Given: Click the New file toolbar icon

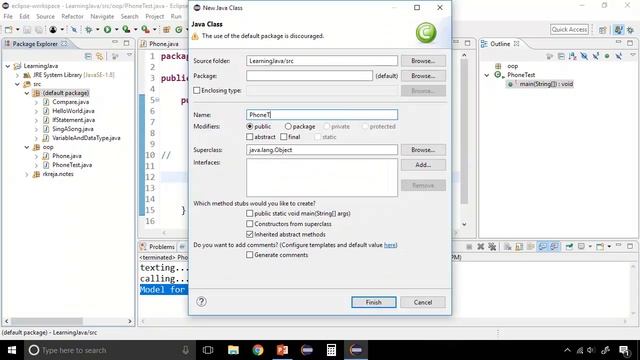Looking at the screenshot, I should [8, 29].
